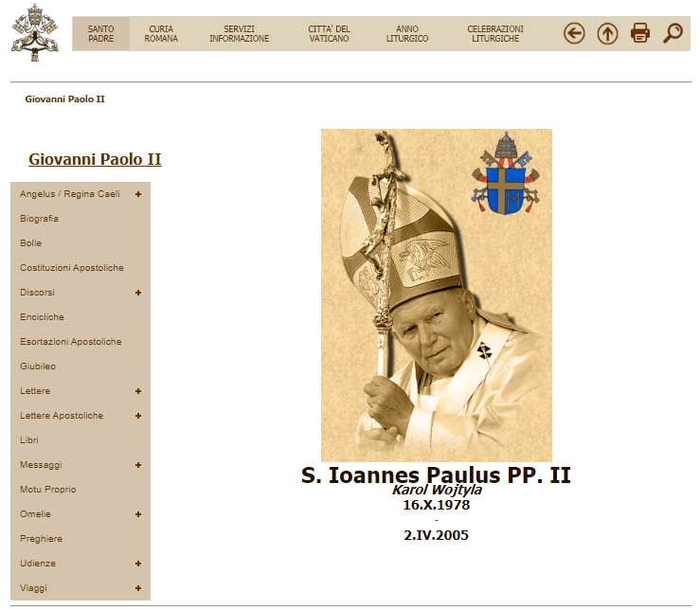Click the Karol Wojtyla name text
The image size is (700, 609).
pyautogui.click(x=437, y=490)
